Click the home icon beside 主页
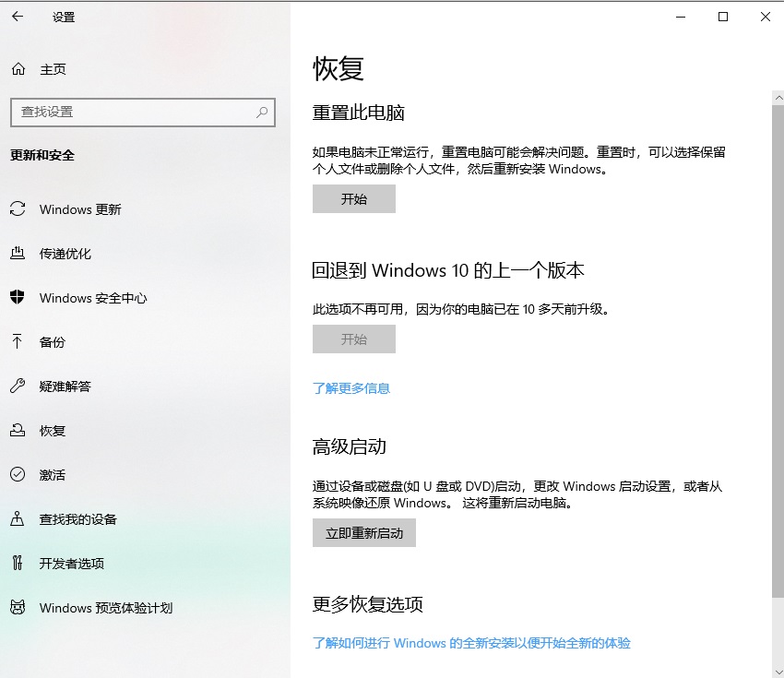The height and width of the screenshot is (678, 784). tap(18, 69)
